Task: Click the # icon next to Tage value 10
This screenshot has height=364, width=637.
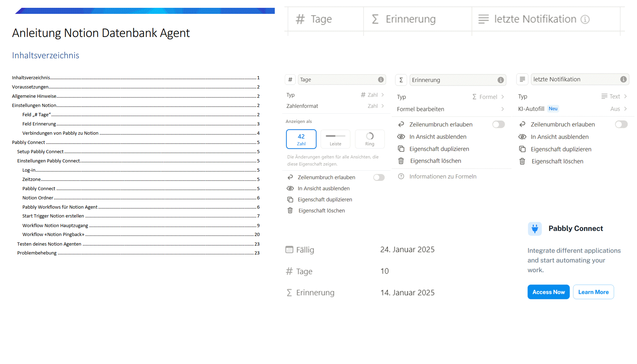Action: point(289,272)
